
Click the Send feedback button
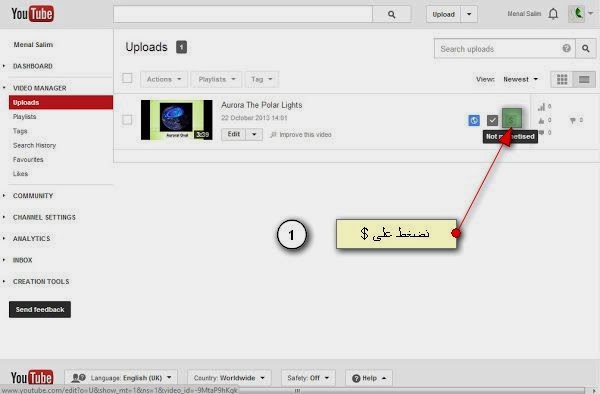(x=40, y=309)
